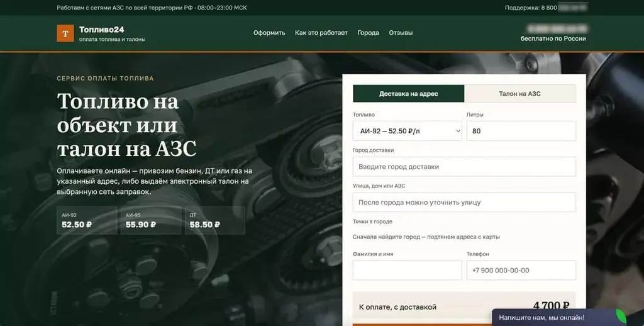The image size is (644, 326).
Task: Click the Работаем с сетями АЗС top text
Action: click(152, 8)
